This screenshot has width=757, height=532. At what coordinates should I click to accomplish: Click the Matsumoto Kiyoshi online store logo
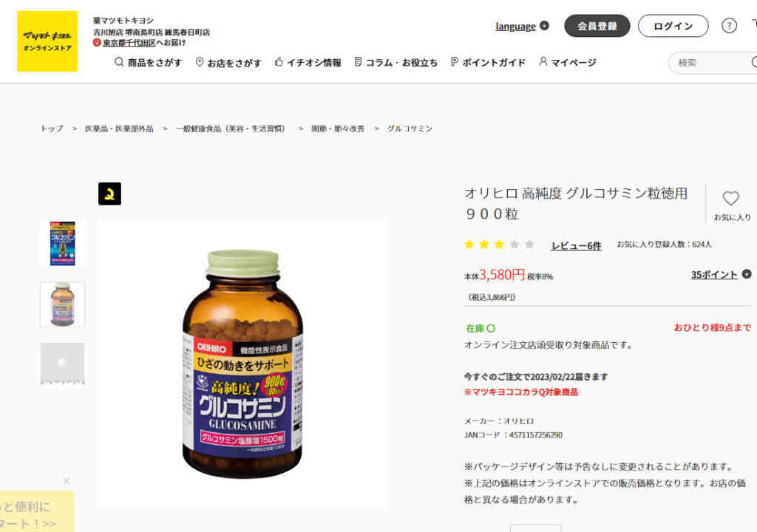pos(47,41)
